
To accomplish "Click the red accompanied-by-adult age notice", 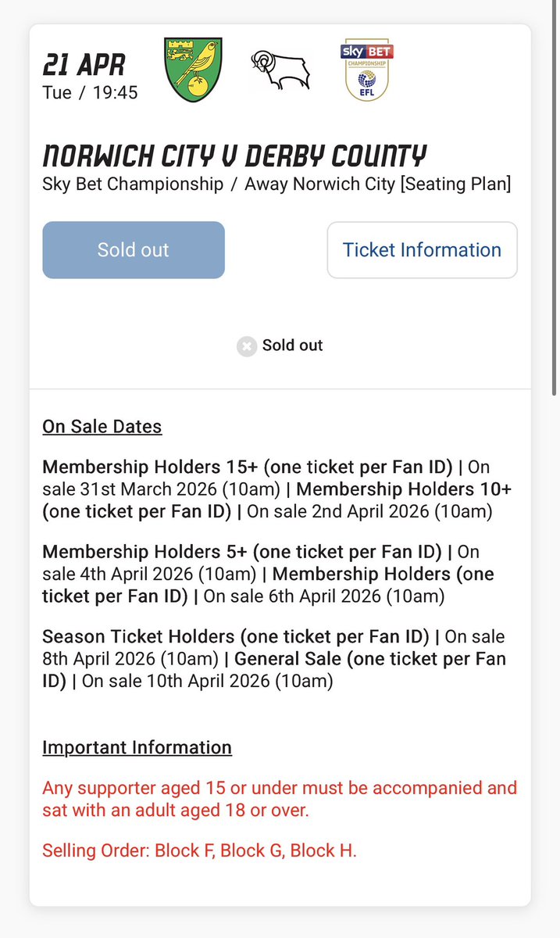I will click(280, 799).
